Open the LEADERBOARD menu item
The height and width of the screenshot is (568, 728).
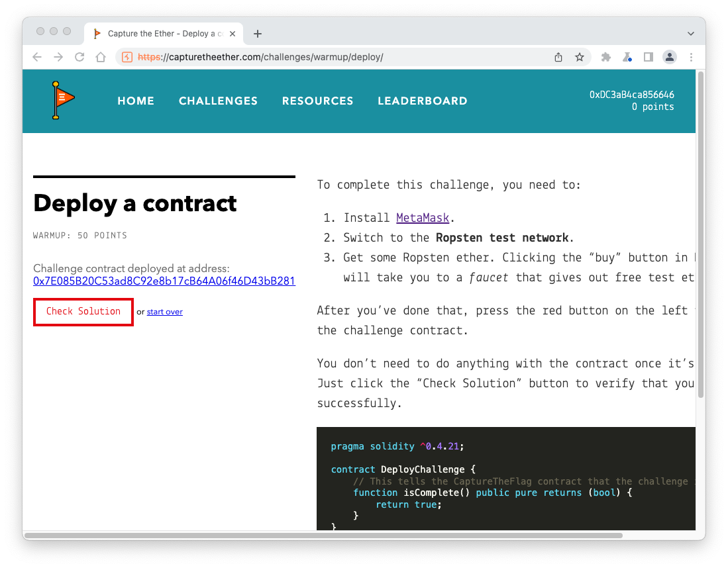point(423,101)
